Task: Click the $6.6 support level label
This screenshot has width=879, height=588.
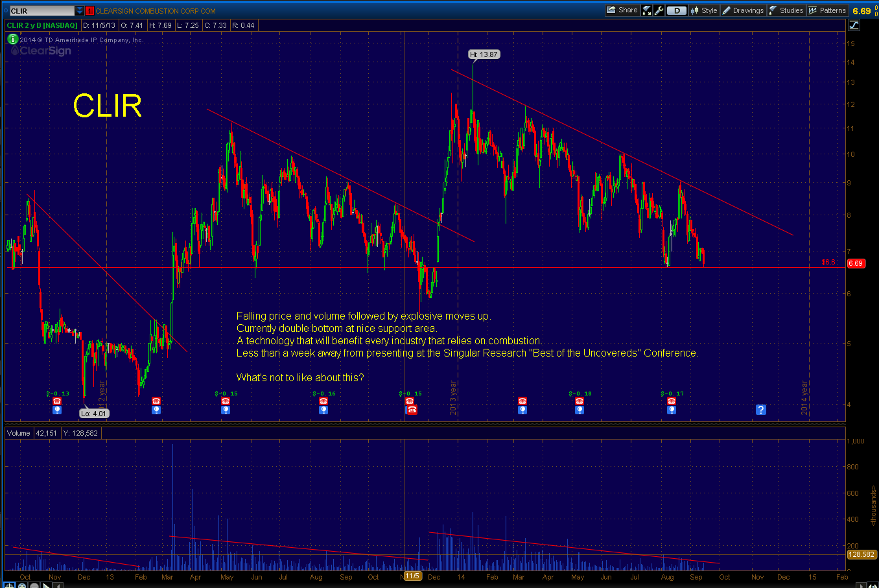Action: coord(828,262)
